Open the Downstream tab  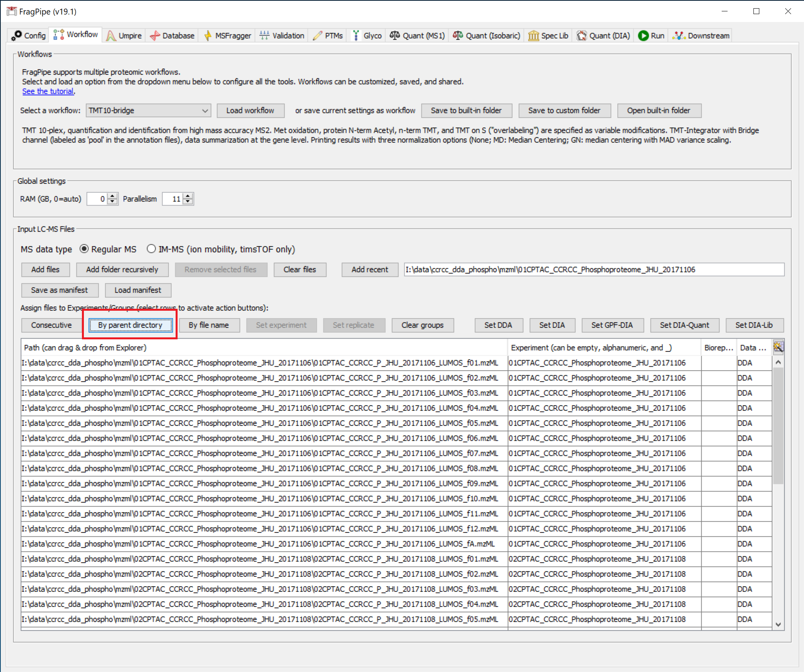coord(702,36)
